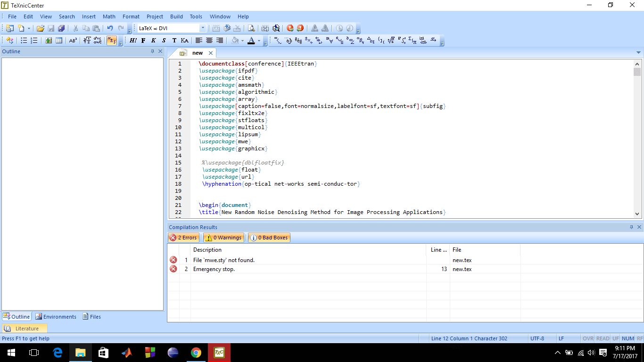
Task: Open the Math menu
Action: 109,16
